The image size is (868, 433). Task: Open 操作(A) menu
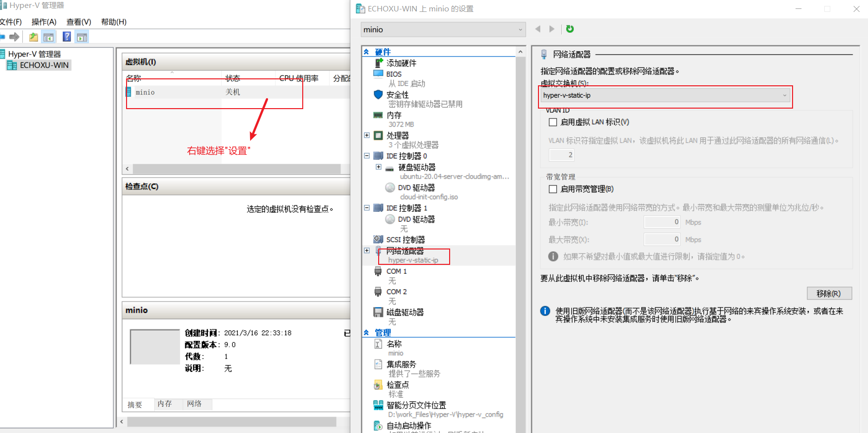[x=44, y=22]
